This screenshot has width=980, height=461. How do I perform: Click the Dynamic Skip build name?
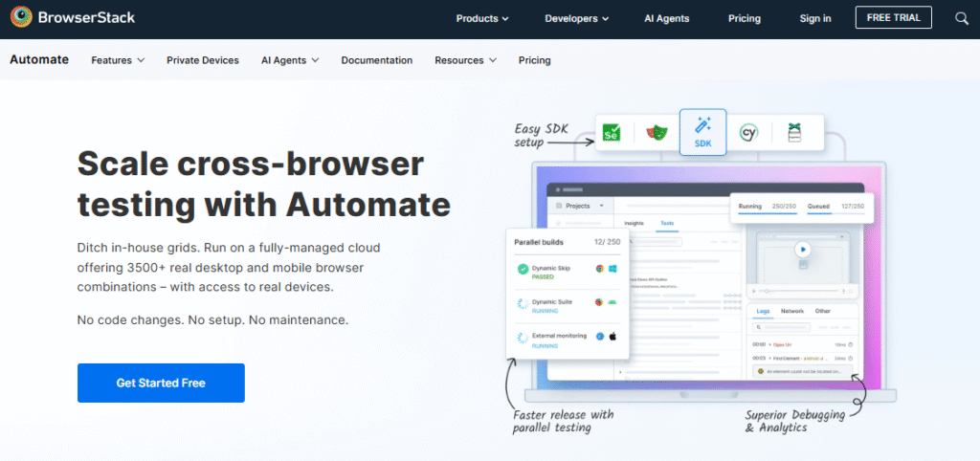click(550, 268)
